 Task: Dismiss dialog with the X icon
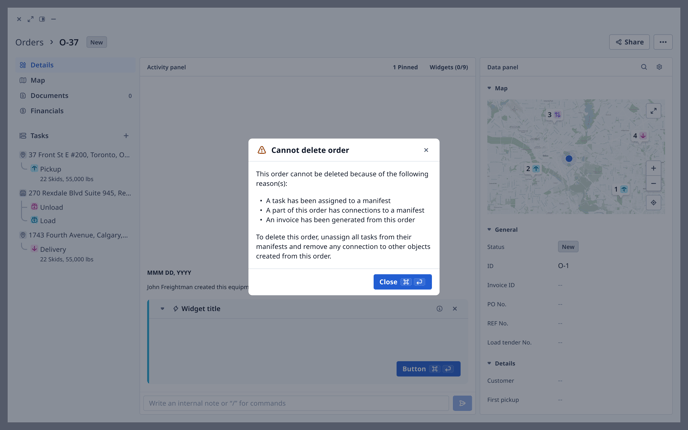point(426,150)
